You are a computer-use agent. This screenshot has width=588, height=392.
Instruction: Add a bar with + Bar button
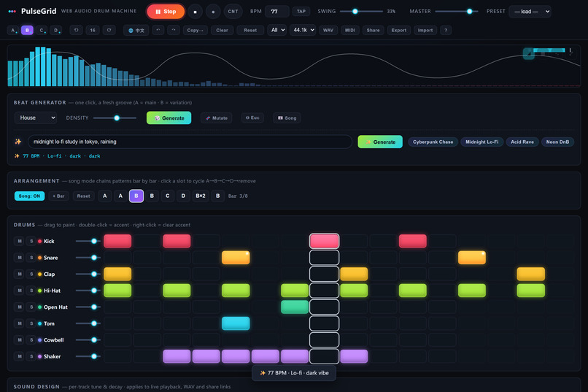click(58, 196)
